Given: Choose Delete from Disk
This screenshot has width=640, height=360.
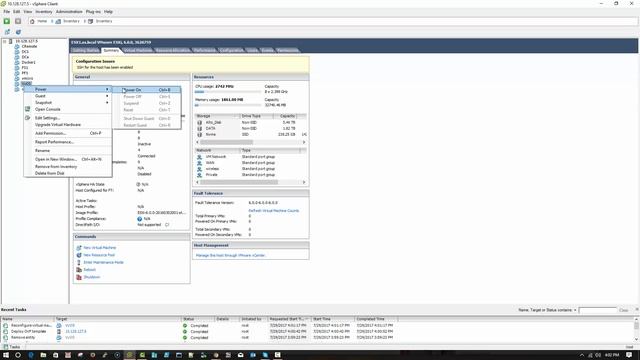Looking at the screenshot, I should [49, 173].
